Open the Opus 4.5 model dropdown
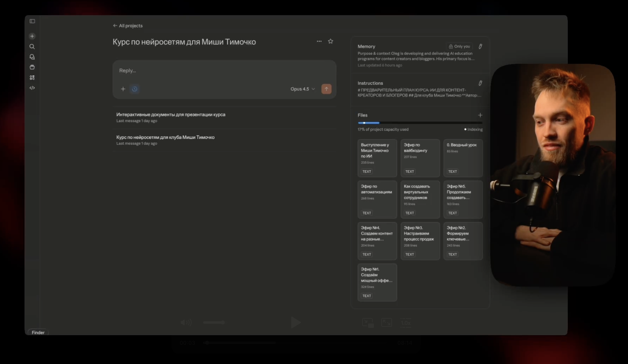 click(303, 89)
